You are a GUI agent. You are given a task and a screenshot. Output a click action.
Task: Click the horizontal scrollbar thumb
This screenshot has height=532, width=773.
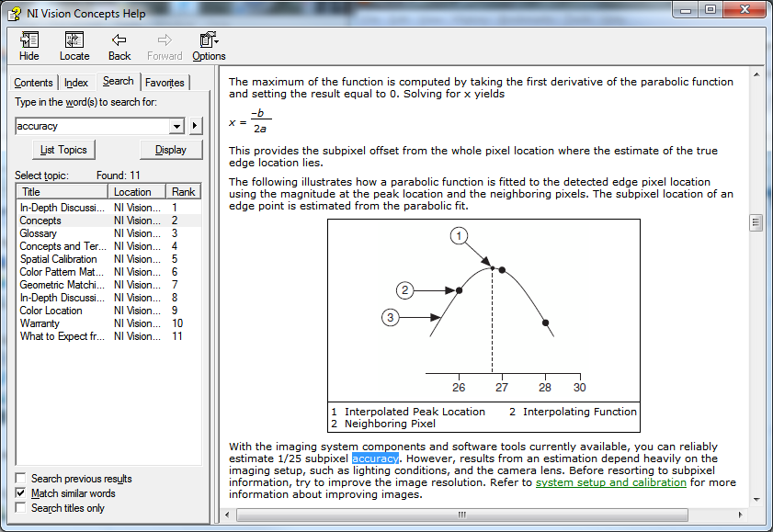pos(462,515)
